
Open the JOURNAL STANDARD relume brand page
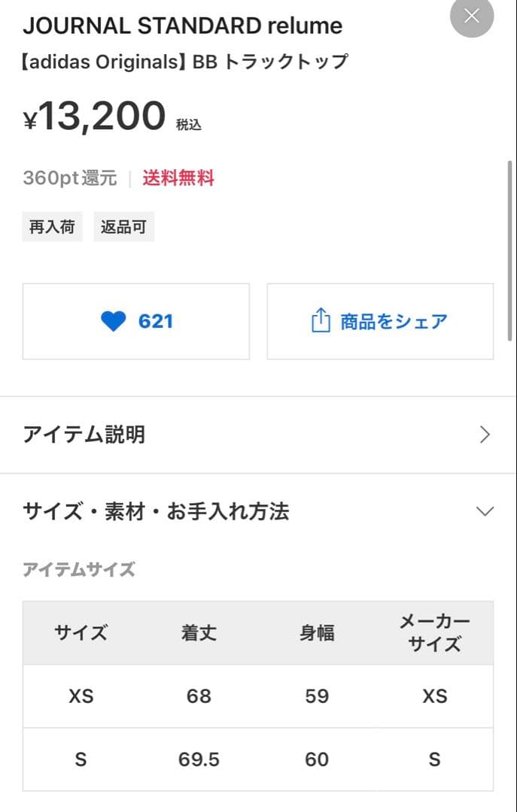click(x=182, y=25)
